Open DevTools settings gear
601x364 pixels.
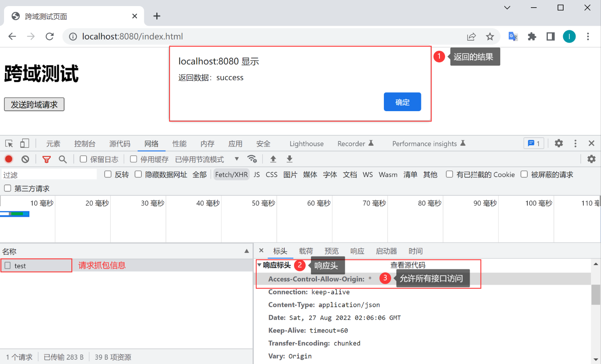pos(558,143)
